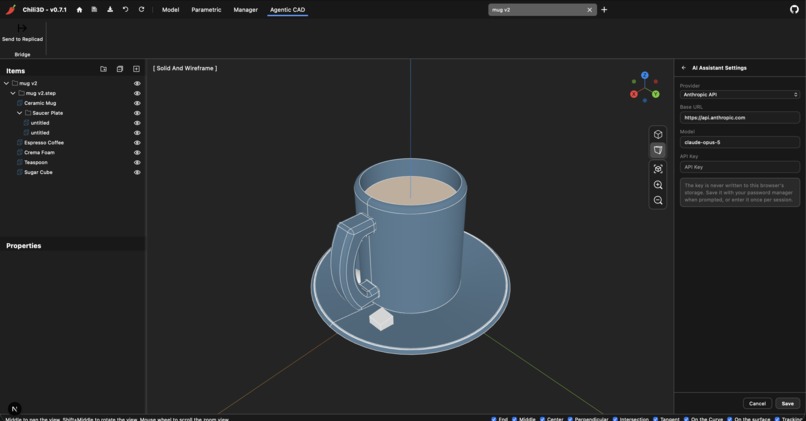This screenshot has width=806, height=421.
Task: Toggle the On the Curve snap checkbox
Action: [686, 419]
